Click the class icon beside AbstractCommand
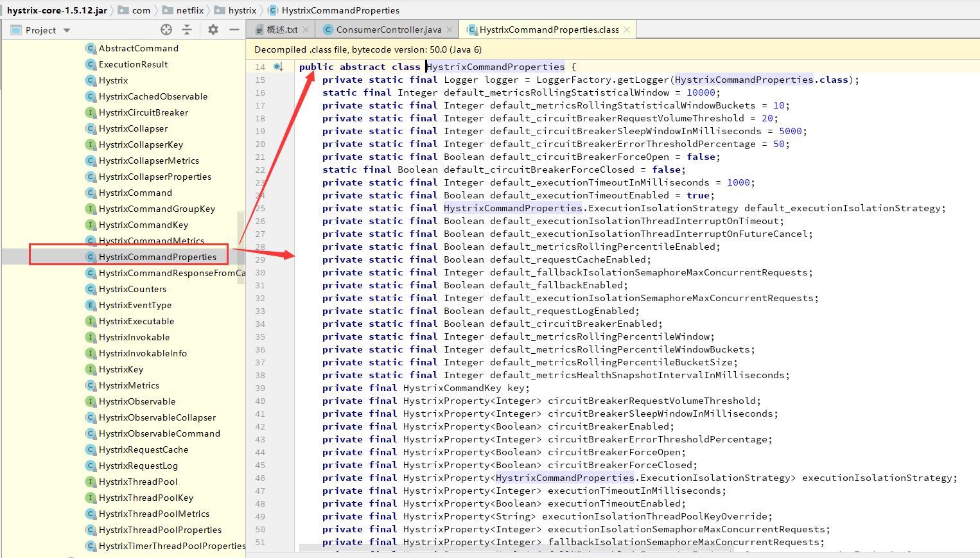The height and width of the screenshot is (558, 980). [91, 48]
